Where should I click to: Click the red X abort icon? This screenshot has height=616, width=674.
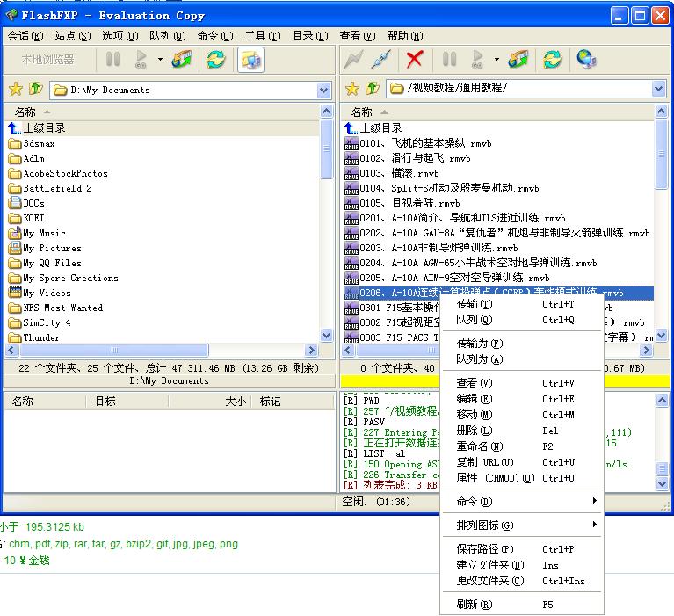(415, 60)
